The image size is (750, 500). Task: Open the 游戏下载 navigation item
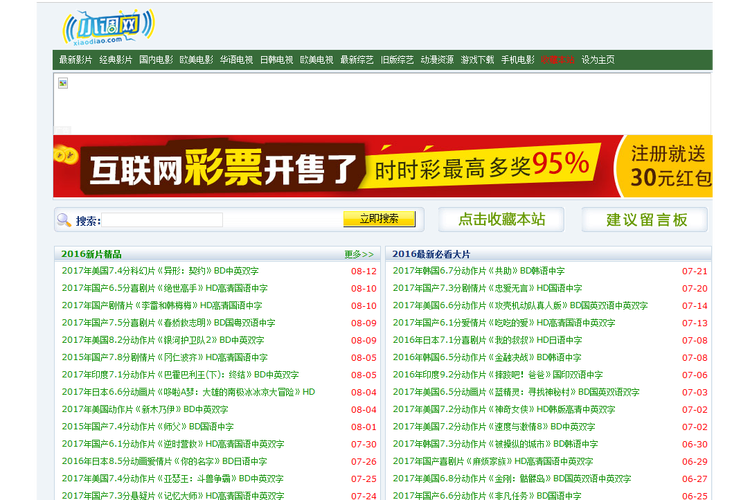click(x=477, y=60)
